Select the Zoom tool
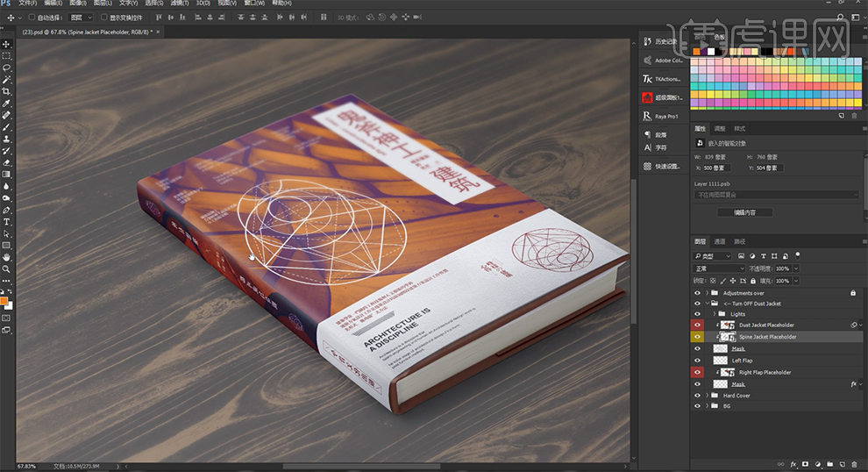This screenshot has height=472, width=868. [x=6, y=269]
